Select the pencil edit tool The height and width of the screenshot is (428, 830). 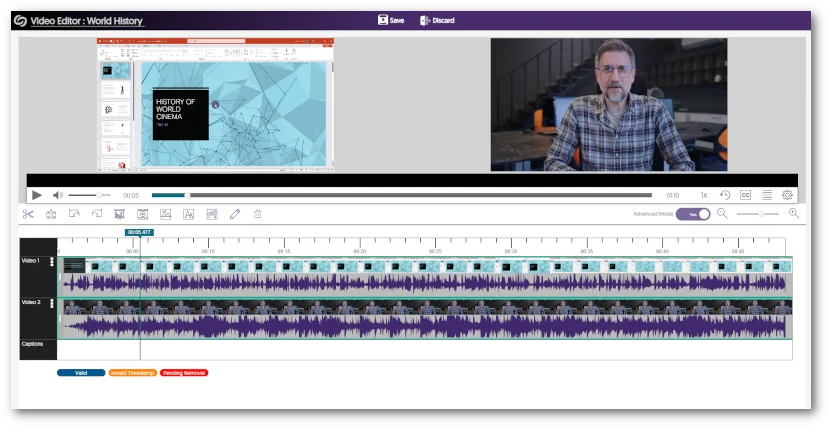(x=234, y=214)
